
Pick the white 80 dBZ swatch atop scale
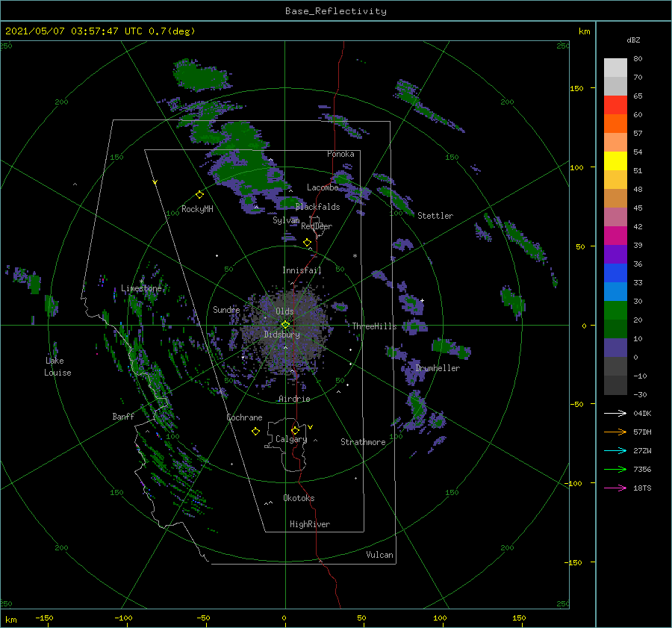pyautogui.click(x=615, y=68)
